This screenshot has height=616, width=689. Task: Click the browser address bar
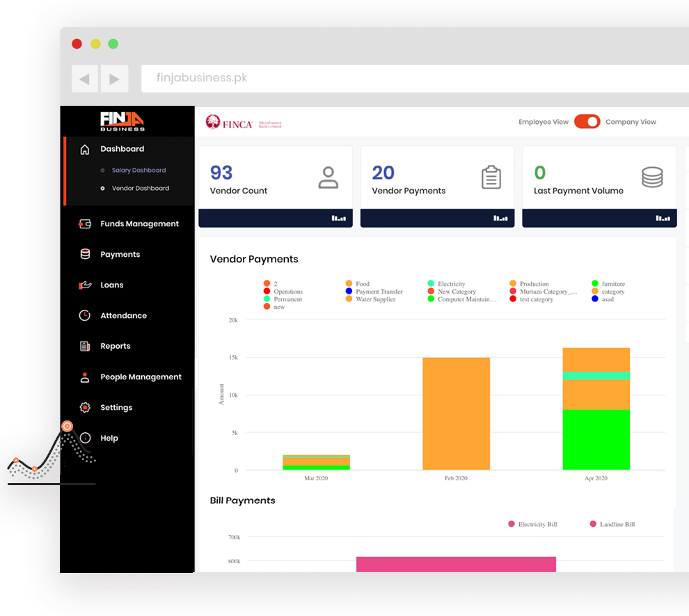(x=415, y=79)
